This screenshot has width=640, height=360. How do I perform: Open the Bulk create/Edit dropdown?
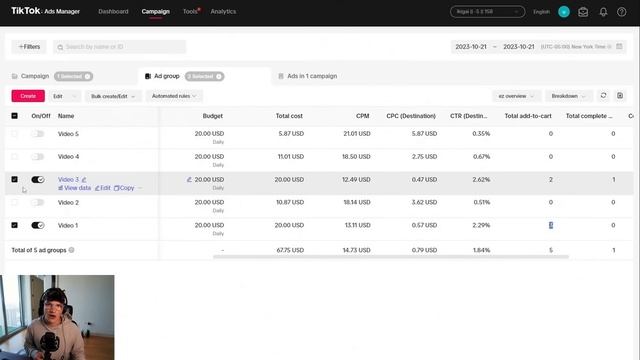pyautogui.click(x=113, y=96)
